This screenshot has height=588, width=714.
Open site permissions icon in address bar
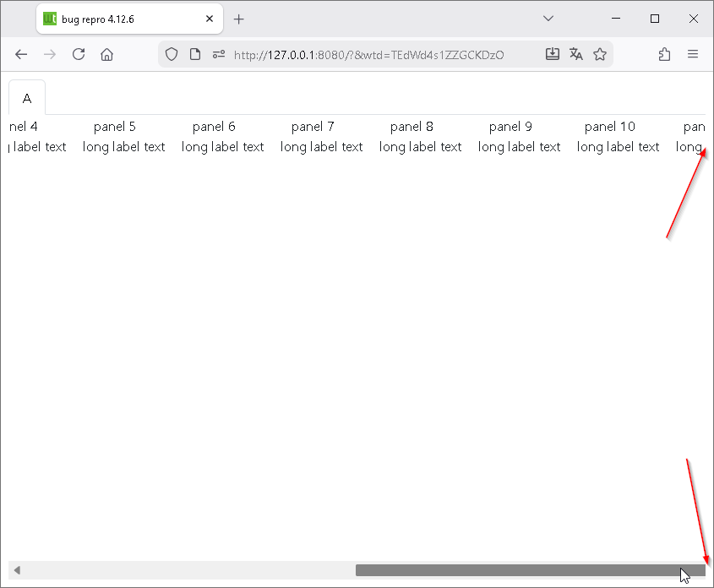point(218,54)
